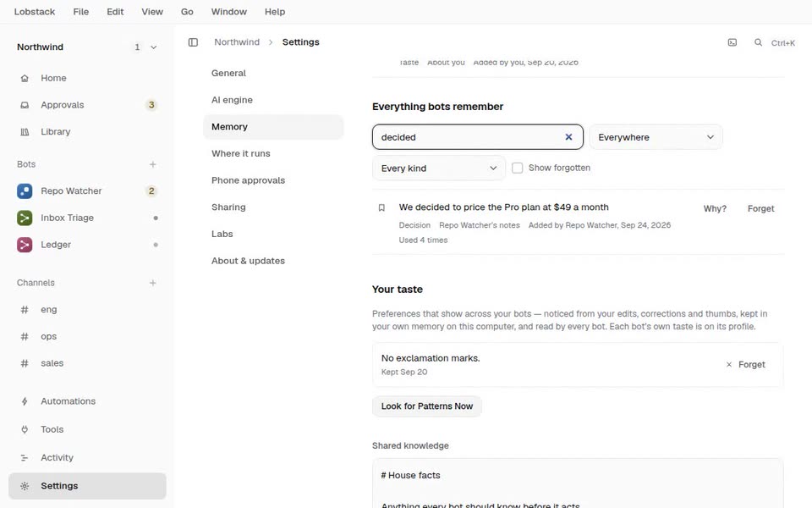Switch to General settings tab
This screenshot has height=508, width=812.
click(273, 74)
